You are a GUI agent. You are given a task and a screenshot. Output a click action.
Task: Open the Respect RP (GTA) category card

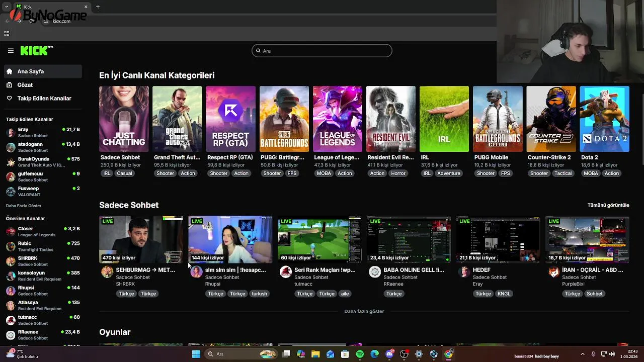pyautogui.click(x=230, y=119)
